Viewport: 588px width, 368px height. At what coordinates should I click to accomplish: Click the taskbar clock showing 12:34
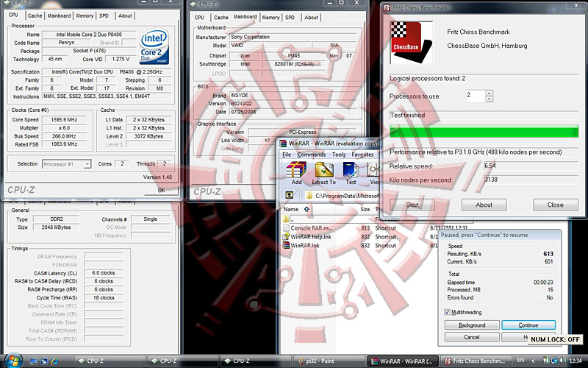tap(576, 361)
